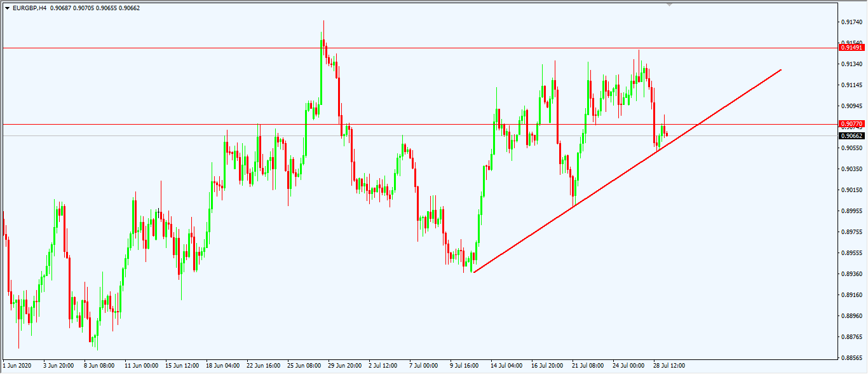The width and height of the screenshot is (868, 374).
Task: Click the 25 Jun 08:00 time label
Action: click(x=304, y=366)
